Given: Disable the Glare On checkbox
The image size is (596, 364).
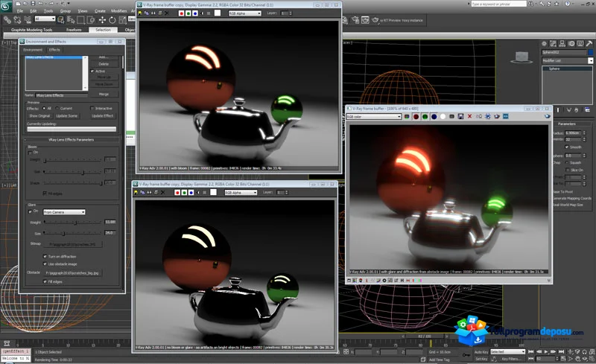Looking at the screenshot, I should (x=30, y=211).
